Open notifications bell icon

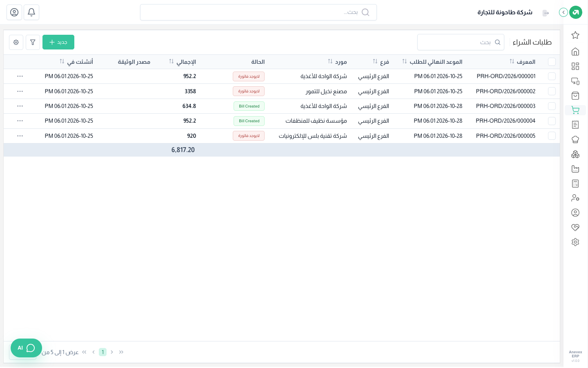(x=31, y=12)
